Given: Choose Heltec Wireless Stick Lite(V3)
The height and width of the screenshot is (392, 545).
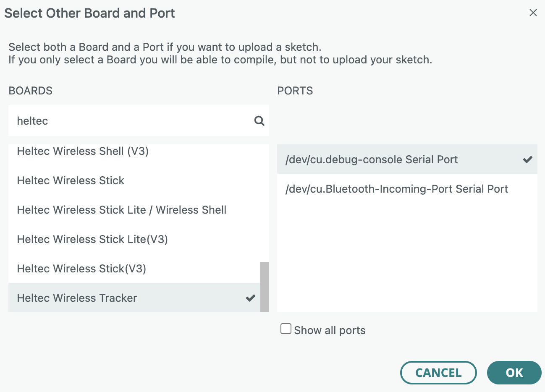Looking at the screenshot, I should [x=92, y=239].
